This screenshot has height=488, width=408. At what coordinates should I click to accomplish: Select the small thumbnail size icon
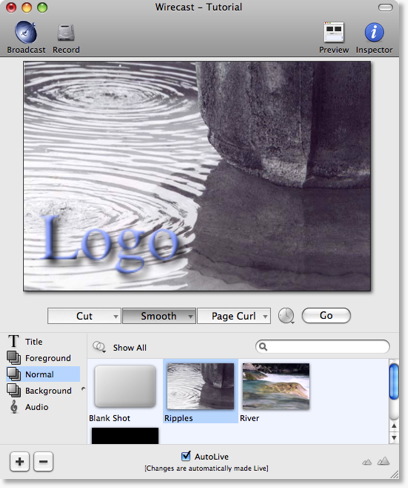click(x=367, y=462)
